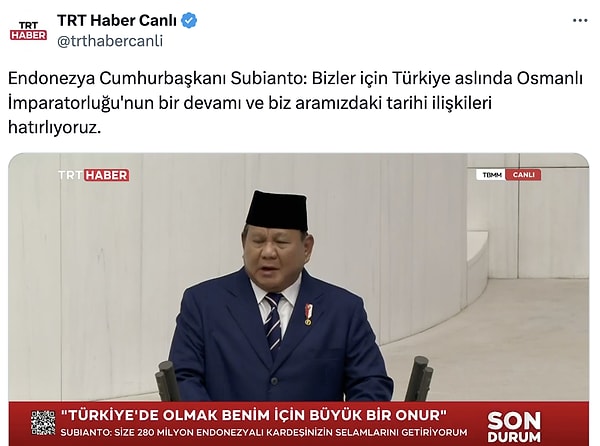The height and width of the screenshot is (446, 600).
Task: Click the SON DURUM badge
Action: tap(514, 426)
